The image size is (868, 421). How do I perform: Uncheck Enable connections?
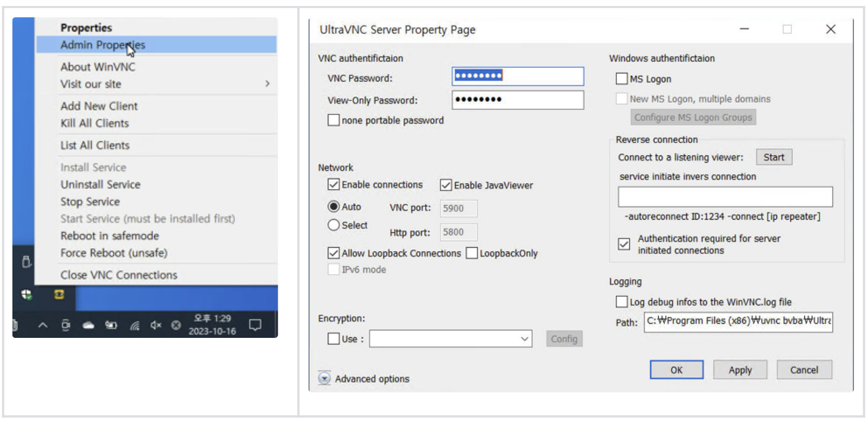click(x=334, y=185)
